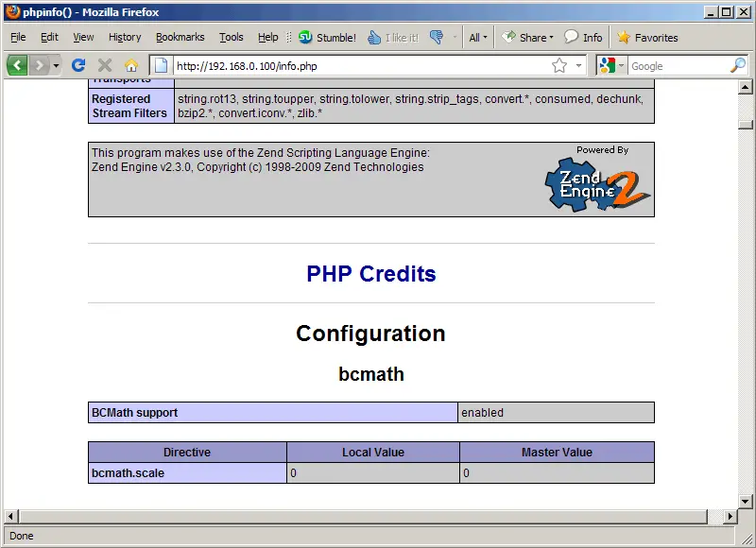Click the thumbs-down dislike icon

coord(437,37)
